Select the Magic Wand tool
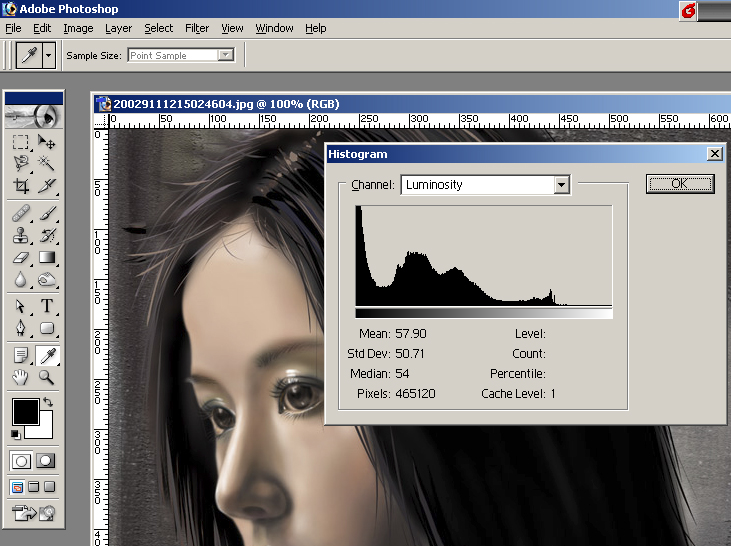The height and width of the screenshot is (546, 731). tap(47, 163)
